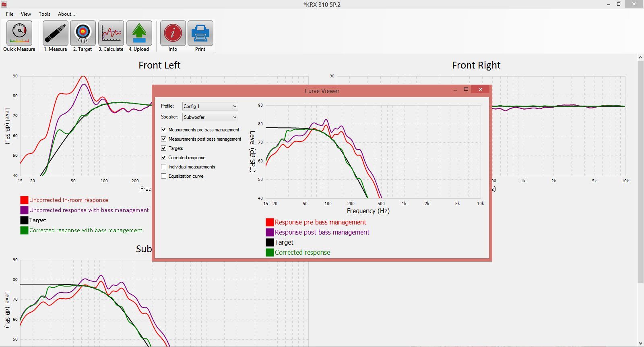Click the purple Response post bass management swatch
This screenshot has height=347, width=644.
coord(270,233)
